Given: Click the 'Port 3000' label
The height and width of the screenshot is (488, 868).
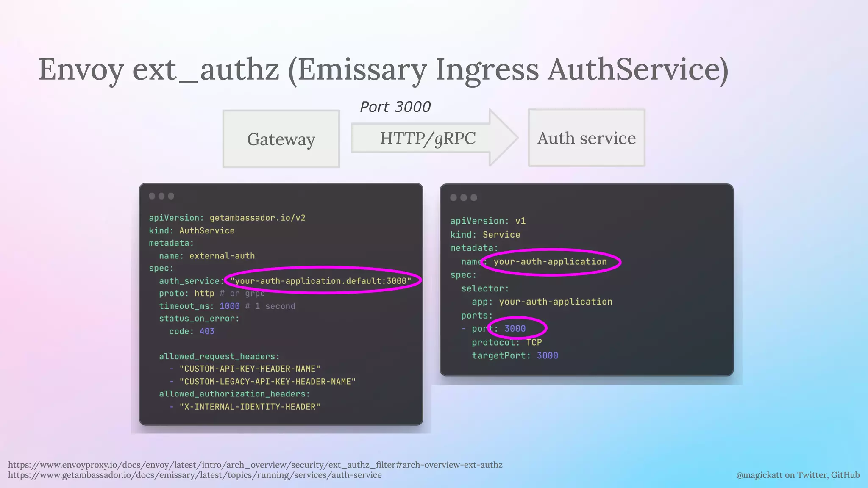Looking at the screenshot, I should click(x=395, y=107).
